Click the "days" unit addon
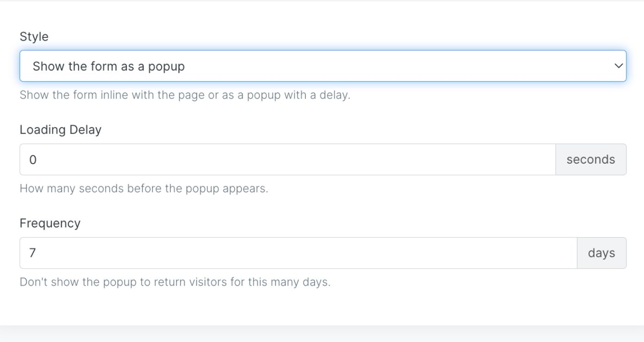644x342 pixels. click(x=601, y=253)
